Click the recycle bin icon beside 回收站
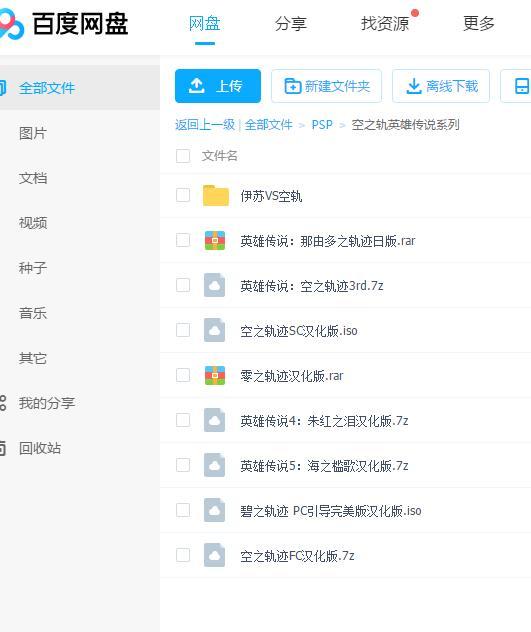 tap(3, 448)
